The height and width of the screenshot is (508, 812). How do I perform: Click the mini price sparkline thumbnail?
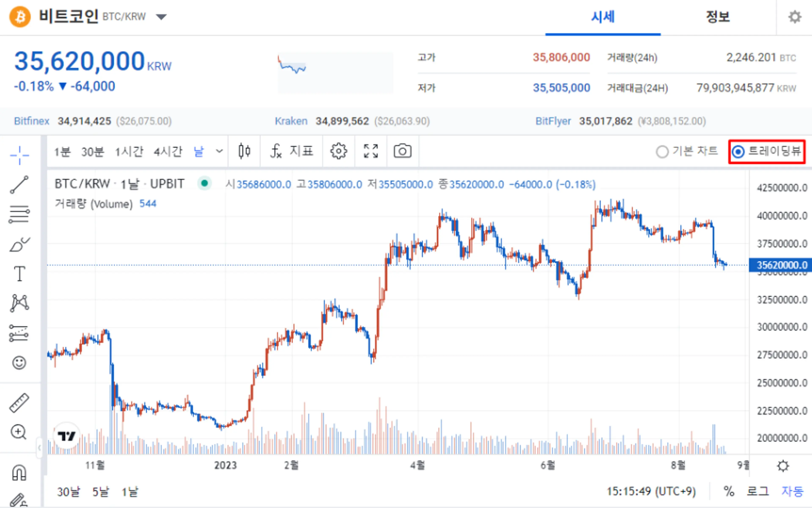(335, 72)
